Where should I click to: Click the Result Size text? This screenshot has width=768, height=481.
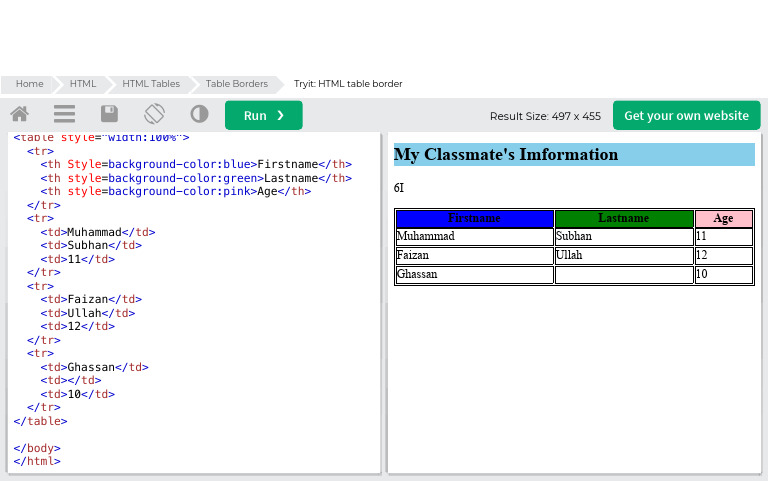tap(545, 116)
